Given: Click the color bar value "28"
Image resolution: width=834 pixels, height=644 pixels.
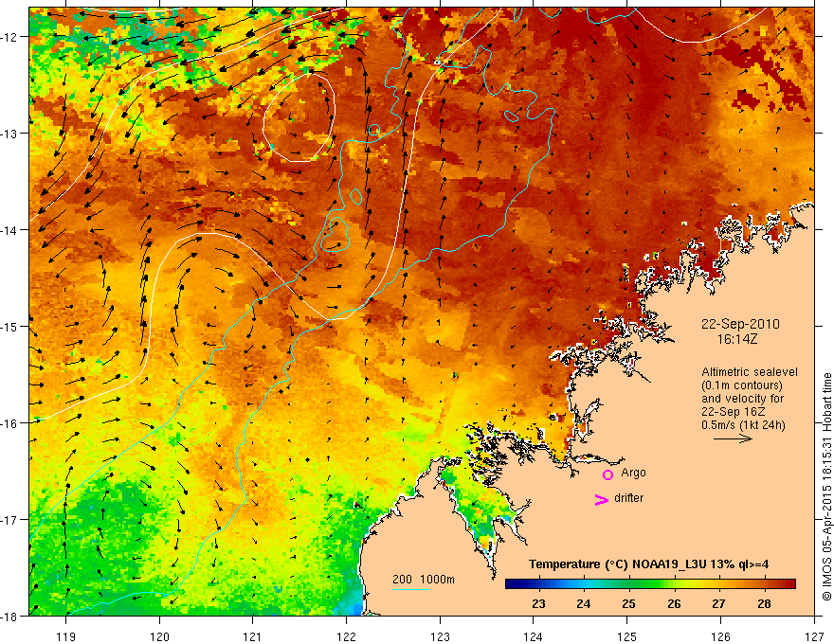Looking at the screenshot, I should (x=764, y=603).
